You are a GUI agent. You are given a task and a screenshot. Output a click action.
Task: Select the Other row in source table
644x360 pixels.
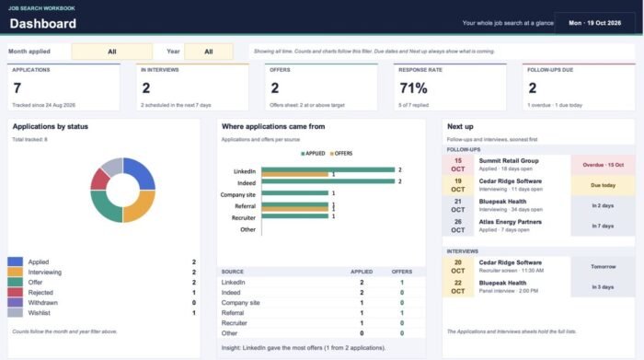click(321, 333)
